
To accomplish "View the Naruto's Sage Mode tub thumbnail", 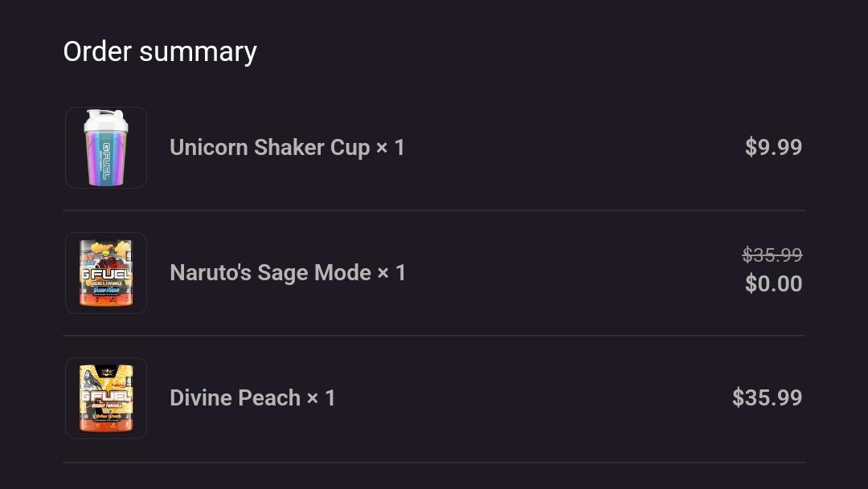I will point(105,272).
